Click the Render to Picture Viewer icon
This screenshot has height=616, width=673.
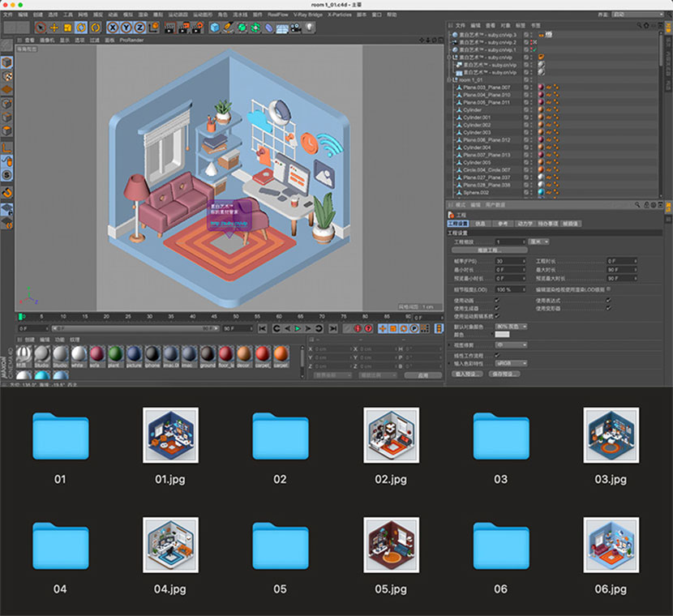[184, 28]
